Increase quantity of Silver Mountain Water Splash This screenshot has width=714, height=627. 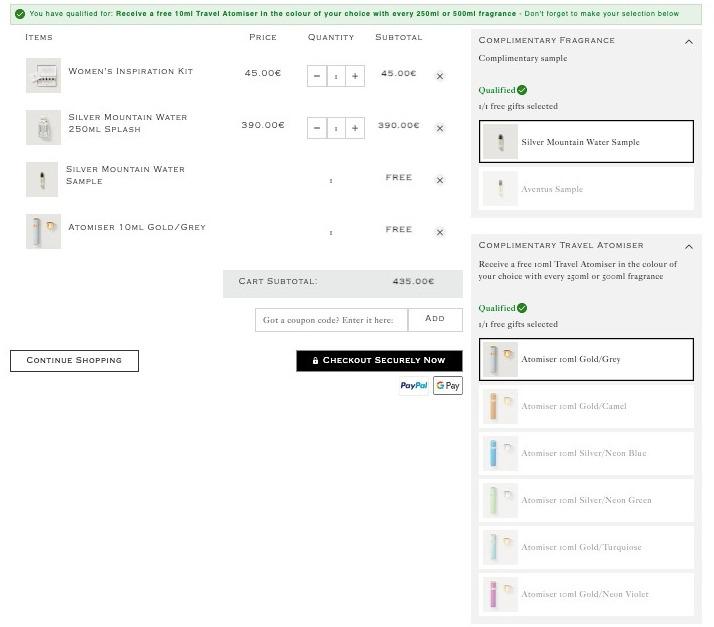pyautogui.click(x=355, y=128)
